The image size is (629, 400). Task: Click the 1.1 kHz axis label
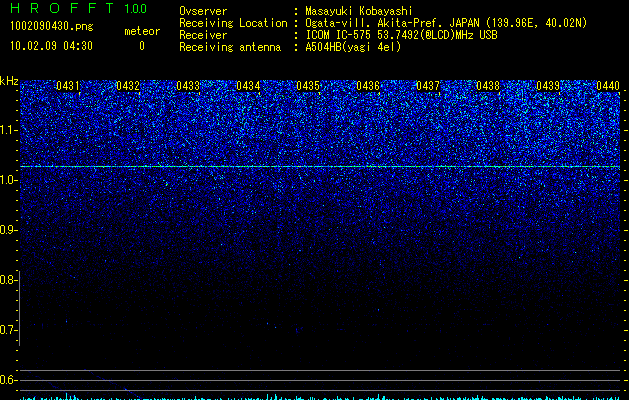click(8, 130)
